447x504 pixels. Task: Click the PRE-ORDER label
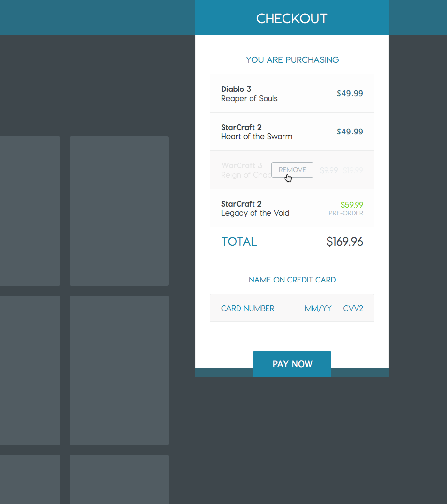pyautogui.click(x=346, y=213)
